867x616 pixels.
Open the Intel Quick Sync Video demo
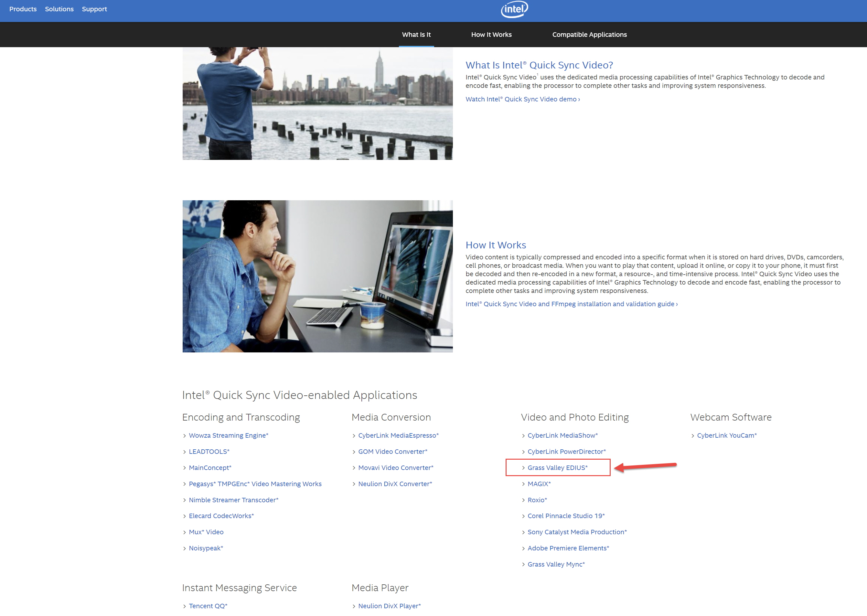point(522,99)
